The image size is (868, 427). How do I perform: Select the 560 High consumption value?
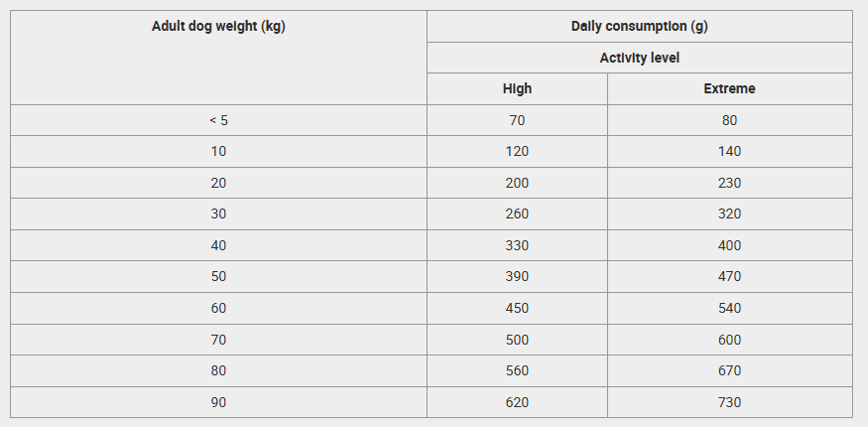[517, 370]
